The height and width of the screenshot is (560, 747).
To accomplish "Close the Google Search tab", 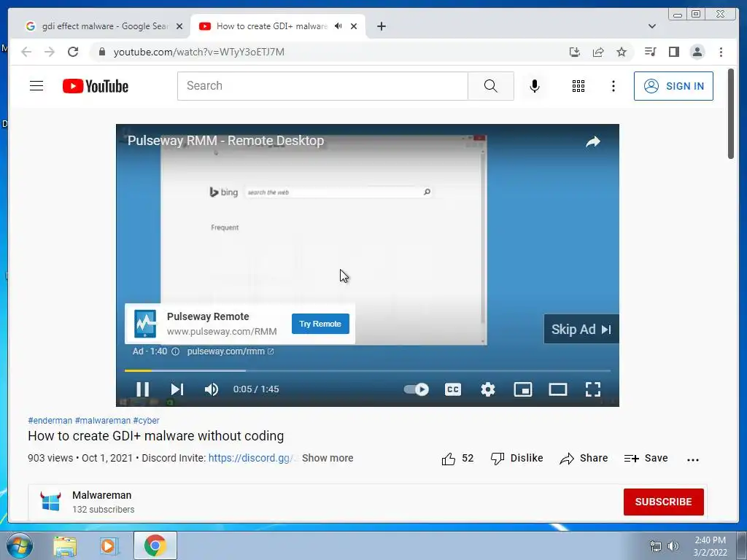I will tap(179, 26).
